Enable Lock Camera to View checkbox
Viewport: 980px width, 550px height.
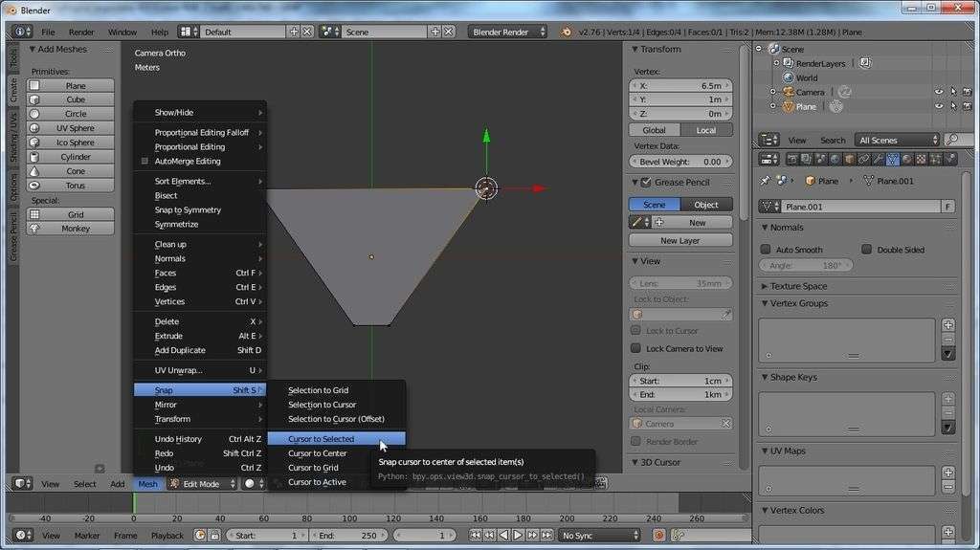635,348
